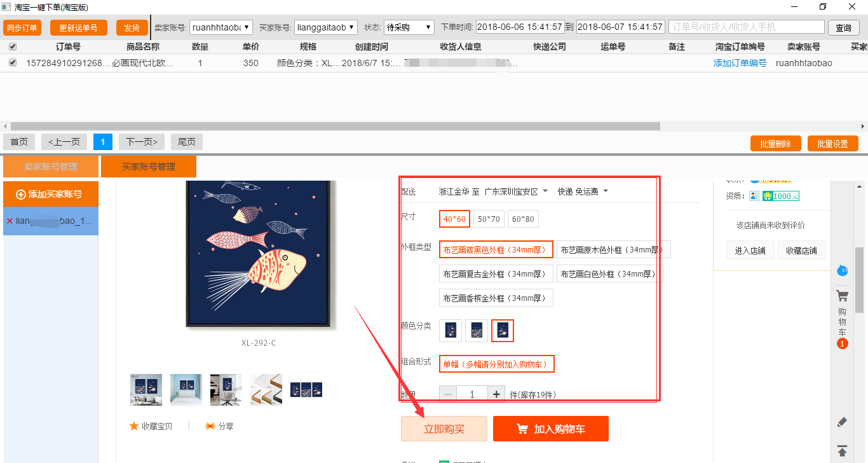Select size 50*70
This screenshot has height=463, width=868.
click(489, 219)
